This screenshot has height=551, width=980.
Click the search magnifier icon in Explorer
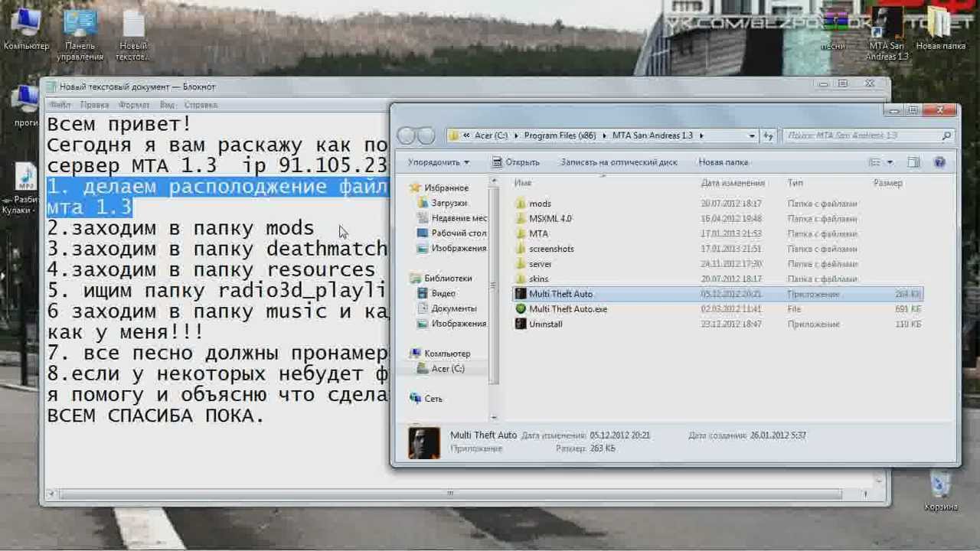click(x=946, y=136)
